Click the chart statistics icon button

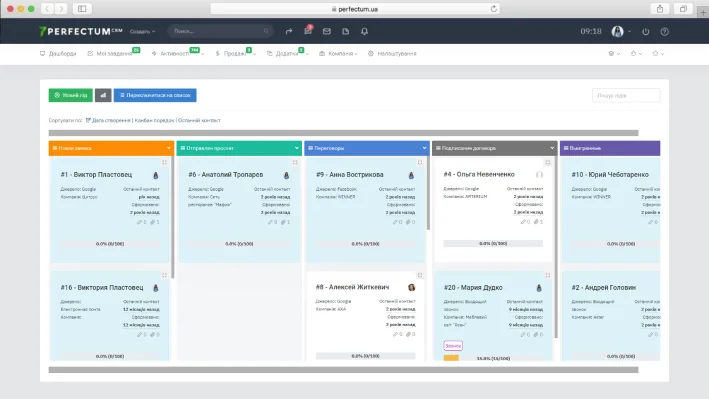point(103,95)
